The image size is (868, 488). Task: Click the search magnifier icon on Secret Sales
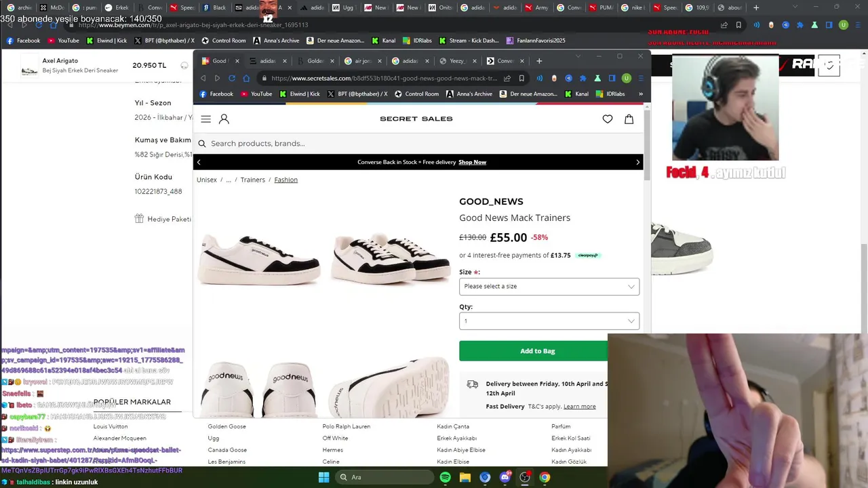click(x=201, y=143)
